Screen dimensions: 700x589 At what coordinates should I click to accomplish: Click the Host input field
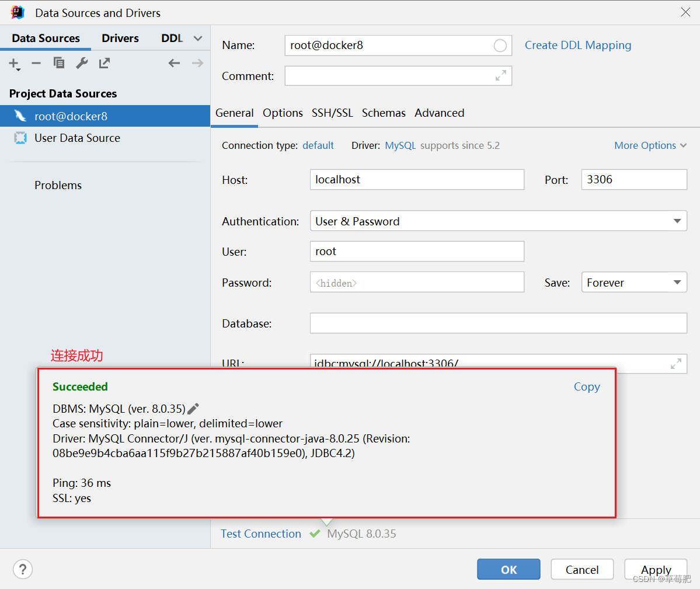click(x=417, y=179)
